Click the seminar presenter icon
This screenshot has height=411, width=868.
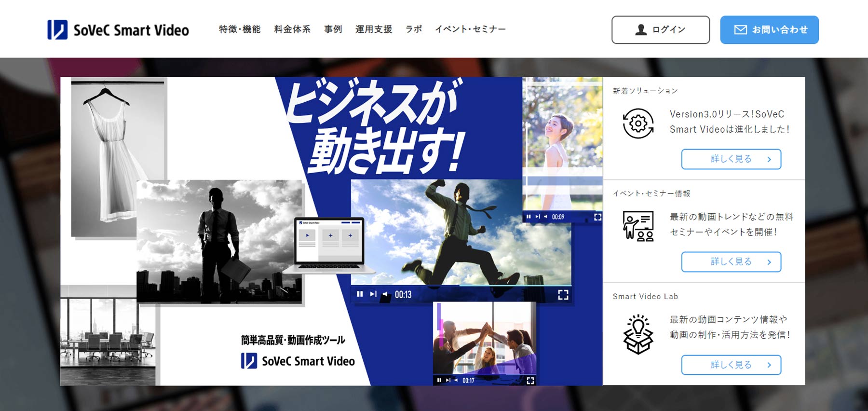click(x=638, y=226)
